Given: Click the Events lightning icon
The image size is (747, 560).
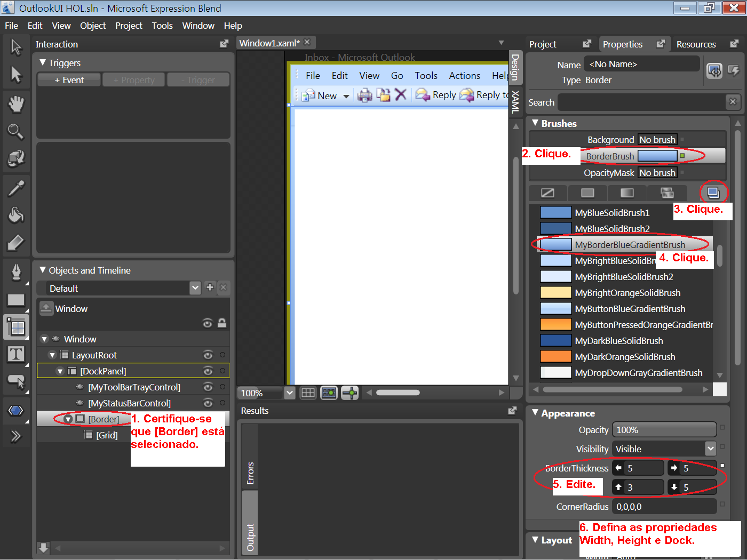Looking at the screenshot, I should pos(734,70).
